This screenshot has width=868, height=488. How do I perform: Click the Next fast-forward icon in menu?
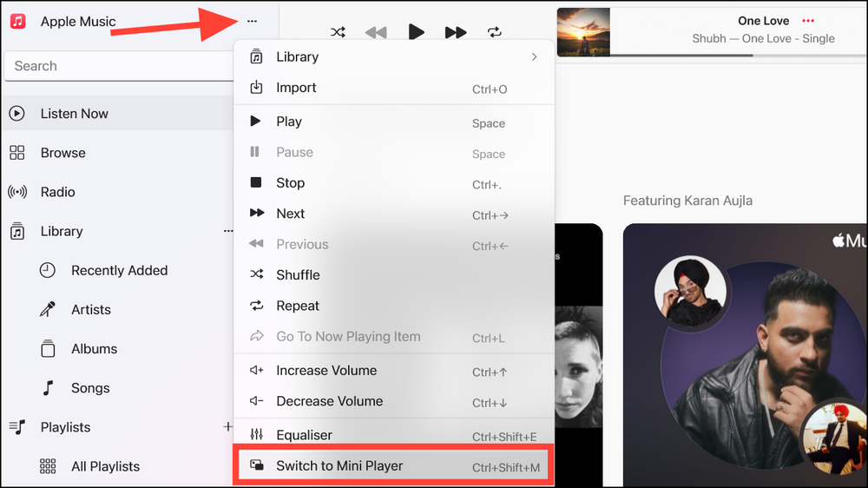[x=257, y=213]
